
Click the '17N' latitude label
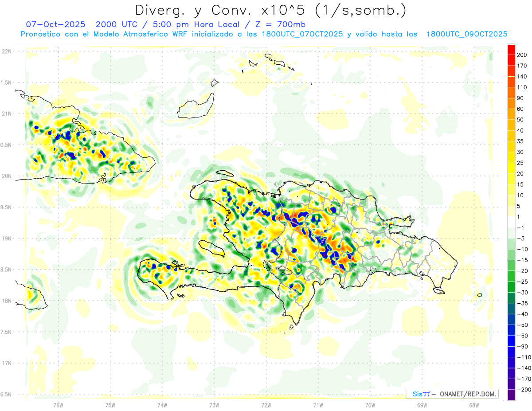tap(7, 364)
